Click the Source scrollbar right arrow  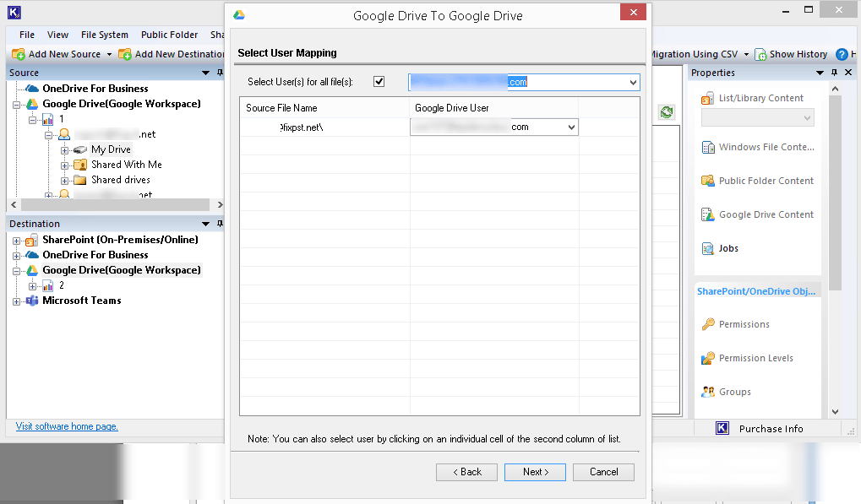coord(220,204)
